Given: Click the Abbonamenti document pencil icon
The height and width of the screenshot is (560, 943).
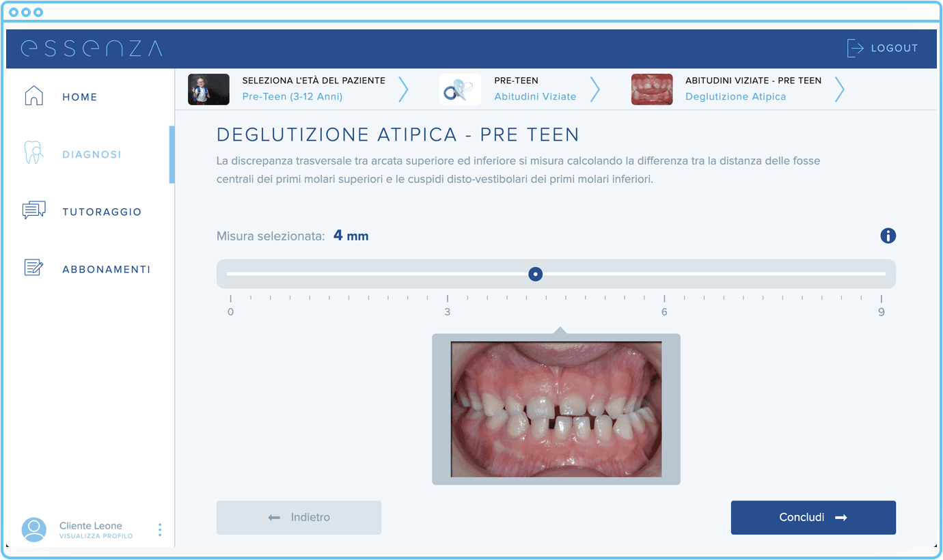Looking at the screenshot, I should click(33, 268).
